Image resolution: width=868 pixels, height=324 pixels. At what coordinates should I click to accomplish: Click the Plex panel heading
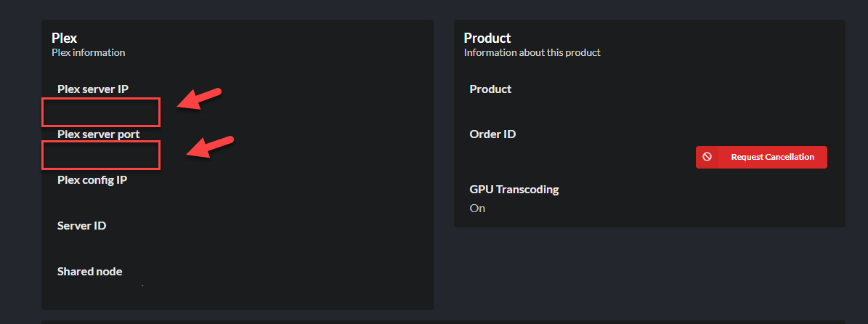pos(65,38)
